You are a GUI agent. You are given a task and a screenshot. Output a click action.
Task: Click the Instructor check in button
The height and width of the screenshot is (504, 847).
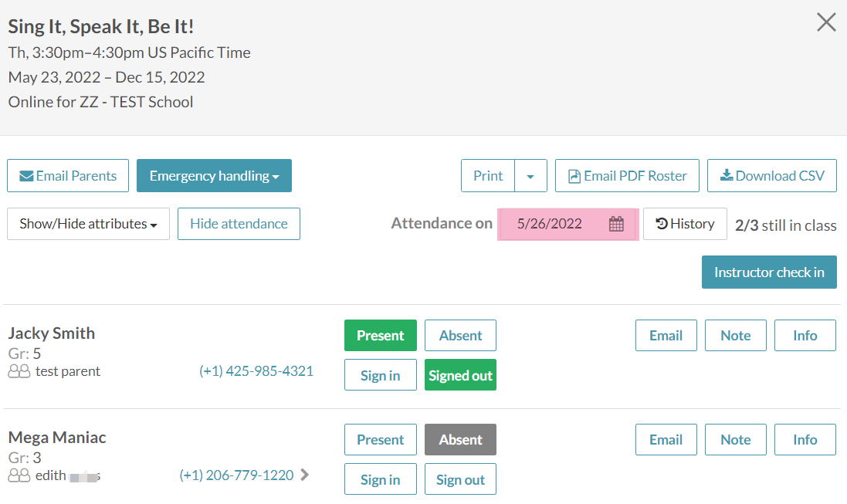click(769, 272)
